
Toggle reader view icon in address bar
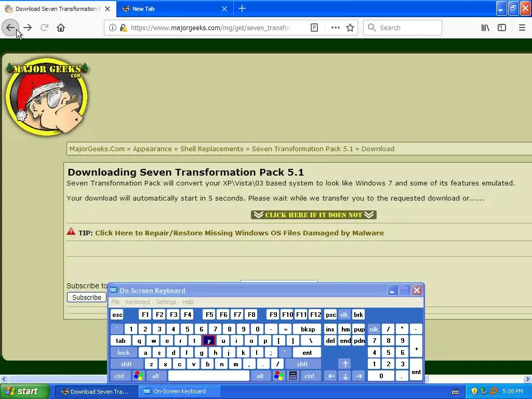point(314,28)
